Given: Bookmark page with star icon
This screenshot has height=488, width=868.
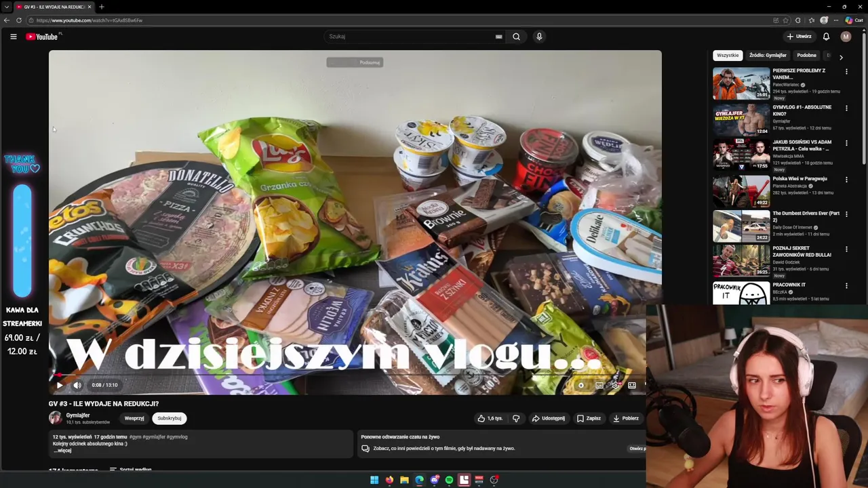Looking at the screenshot, I should 786,20.
